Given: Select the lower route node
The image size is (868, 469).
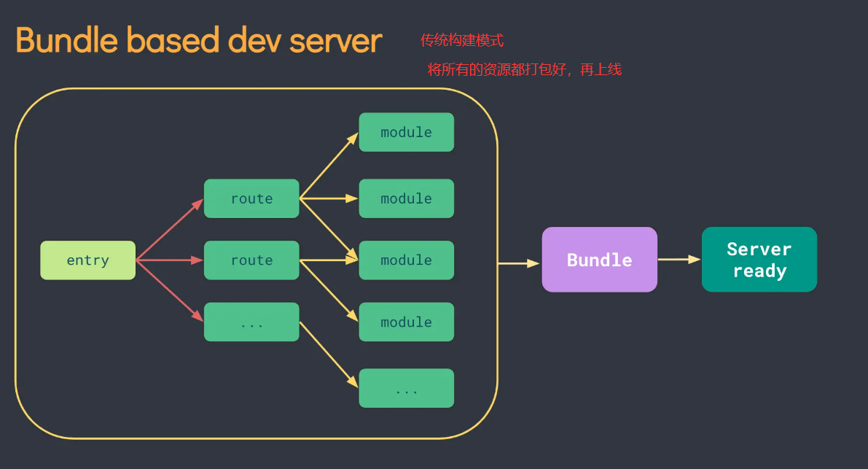Looking at the screenshot, I should 251,260.
